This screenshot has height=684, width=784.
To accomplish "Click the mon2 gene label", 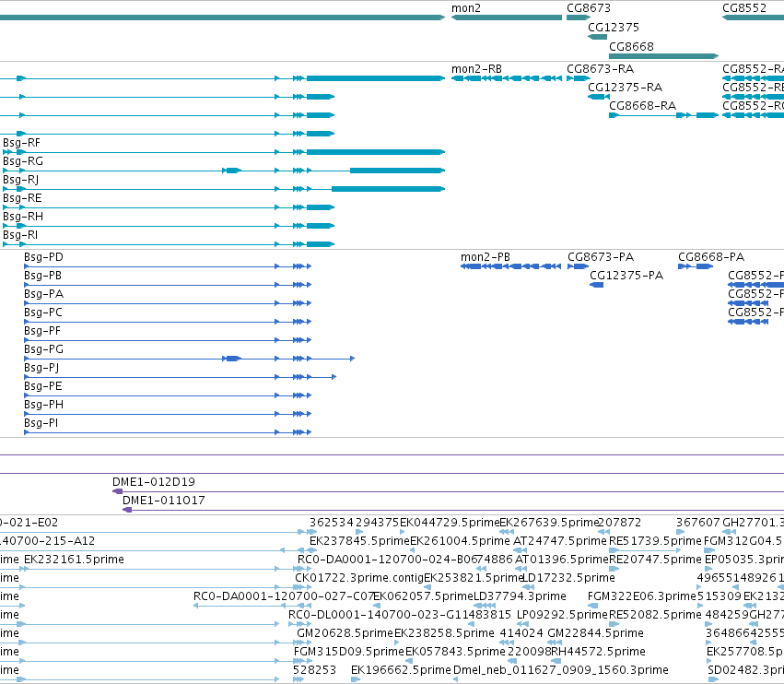I will point(466,8).
